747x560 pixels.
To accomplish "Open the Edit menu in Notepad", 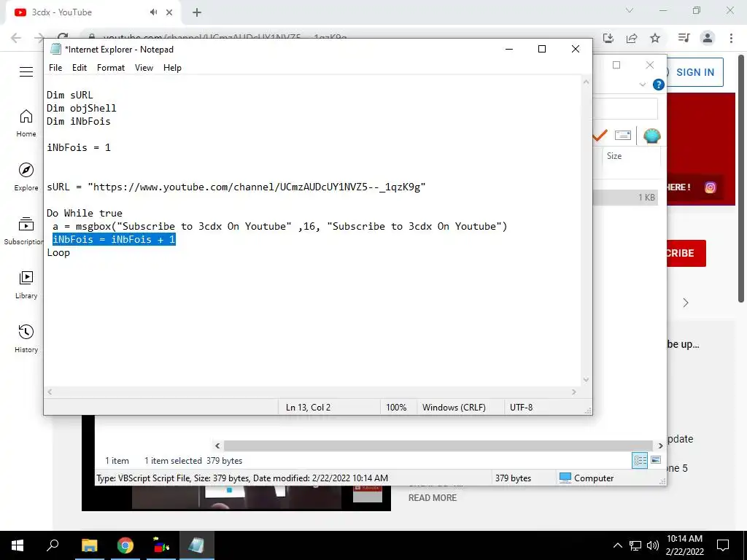I will [79, 68].
